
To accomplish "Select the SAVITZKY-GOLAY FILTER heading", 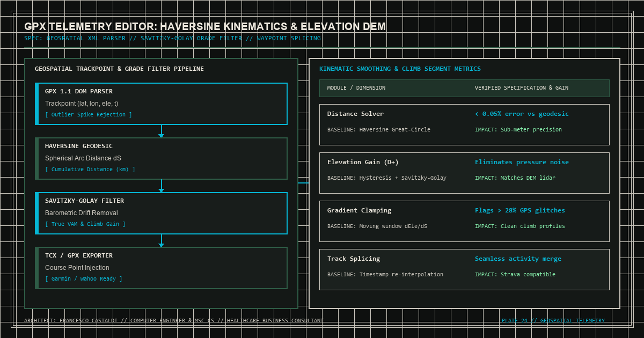I will (x=85, y=201).
